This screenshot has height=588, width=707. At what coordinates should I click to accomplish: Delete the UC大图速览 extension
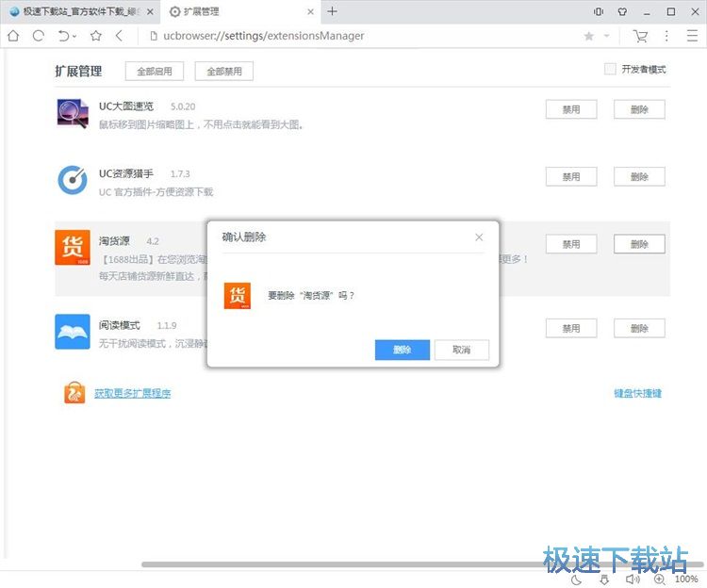639,109
